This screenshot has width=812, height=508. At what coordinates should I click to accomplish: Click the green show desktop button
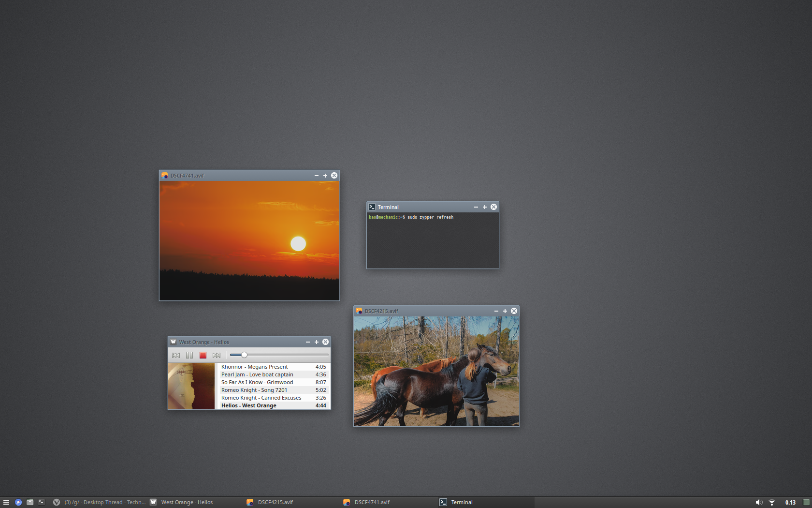click(x=806, y=502)
